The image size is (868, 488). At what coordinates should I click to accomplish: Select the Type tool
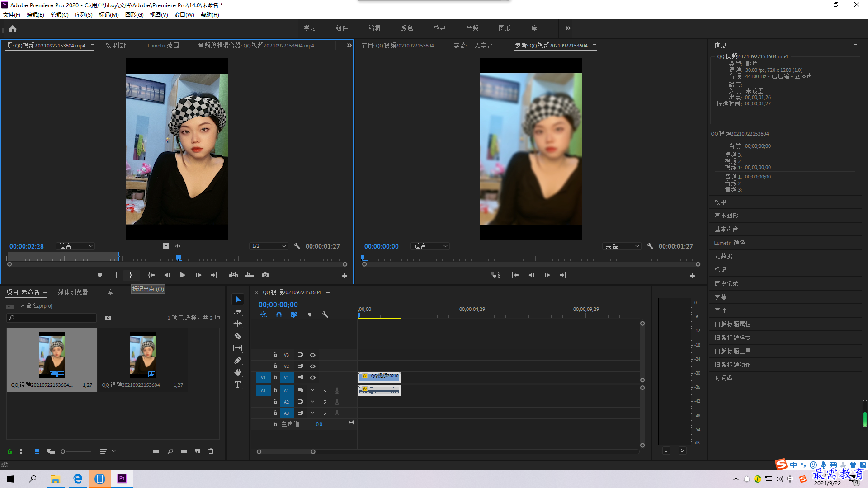click(x=238, y=385)
